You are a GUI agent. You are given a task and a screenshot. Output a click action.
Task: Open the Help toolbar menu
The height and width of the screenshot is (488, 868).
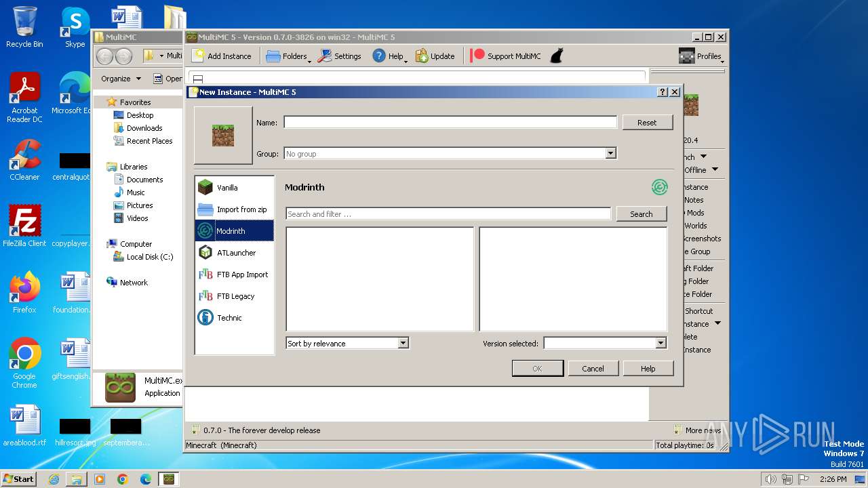point(389,56)
